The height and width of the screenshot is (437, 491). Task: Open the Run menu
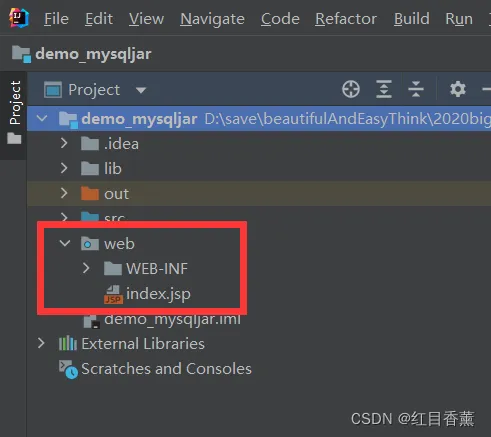[459, 19]
